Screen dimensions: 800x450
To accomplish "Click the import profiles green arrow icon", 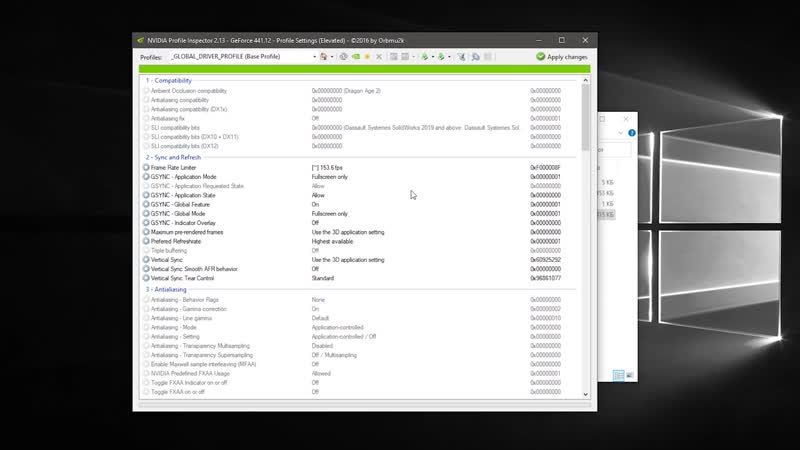I will tap(441, 57).
